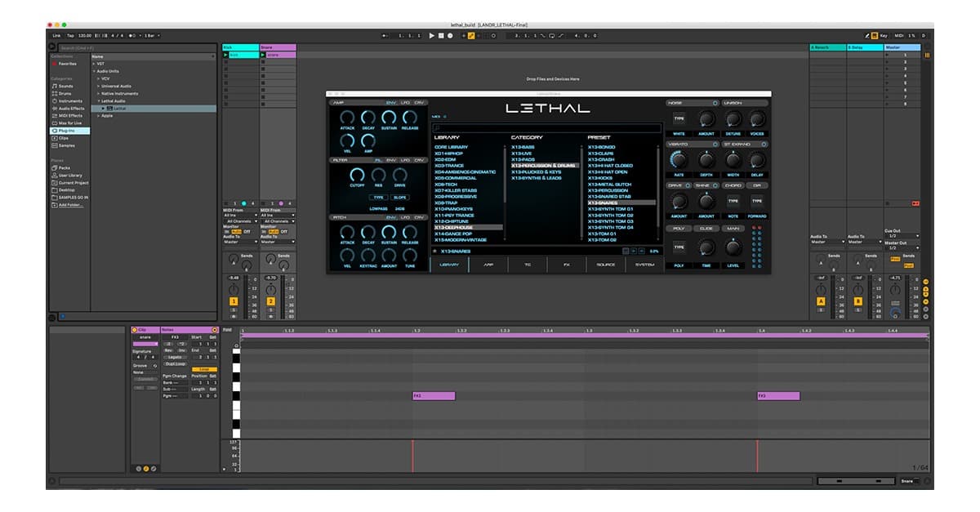The height and width of the screenshot is (512, 980).
Task: Click the transport Stop button
Action: click(441, 36)
